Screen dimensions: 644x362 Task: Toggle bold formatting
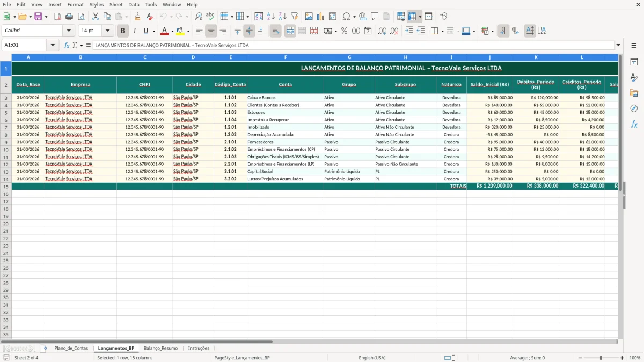point(122,31)
